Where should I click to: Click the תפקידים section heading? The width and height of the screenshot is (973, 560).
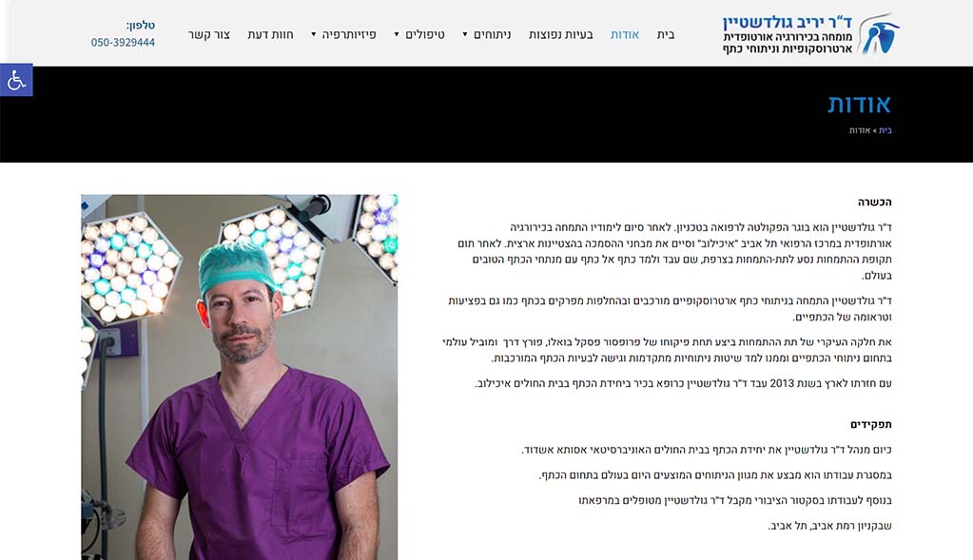[870, 425]
